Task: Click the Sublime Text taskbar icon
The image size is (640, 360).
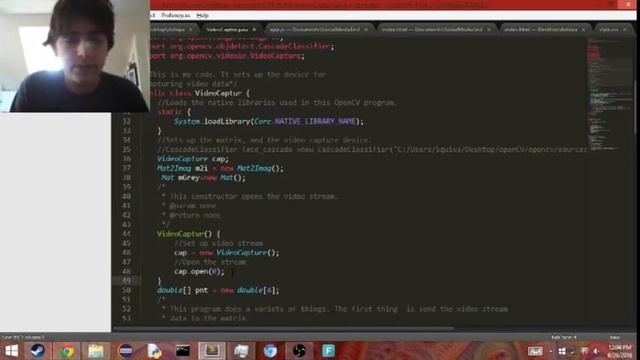Action: [x=212, y=351]
